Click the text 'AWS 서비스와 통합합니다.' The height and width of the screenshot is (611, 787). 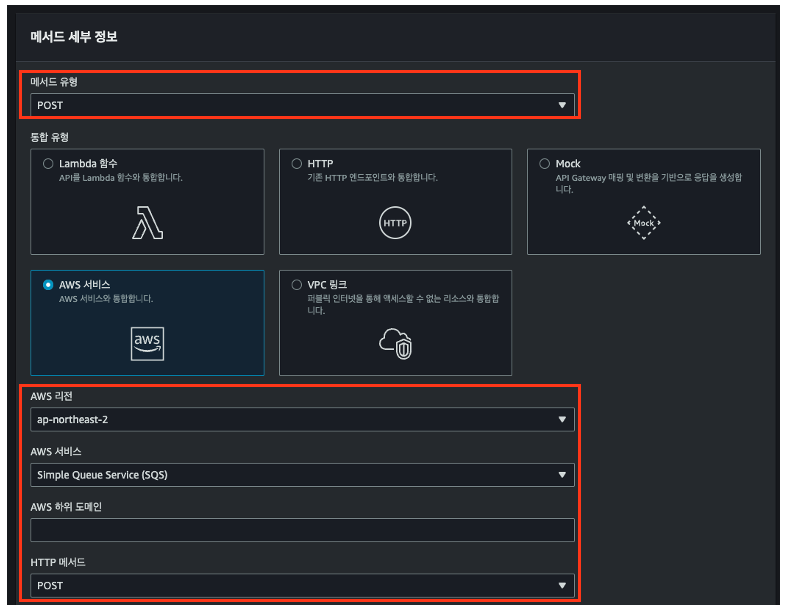point(106,299)
